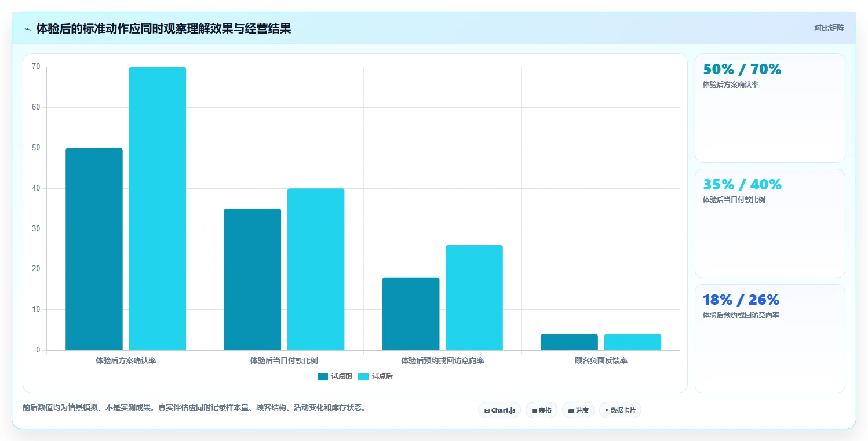Click the 试点后 bar for 顾客负面反馈率
868x441 pixels.
coord(633,342)
